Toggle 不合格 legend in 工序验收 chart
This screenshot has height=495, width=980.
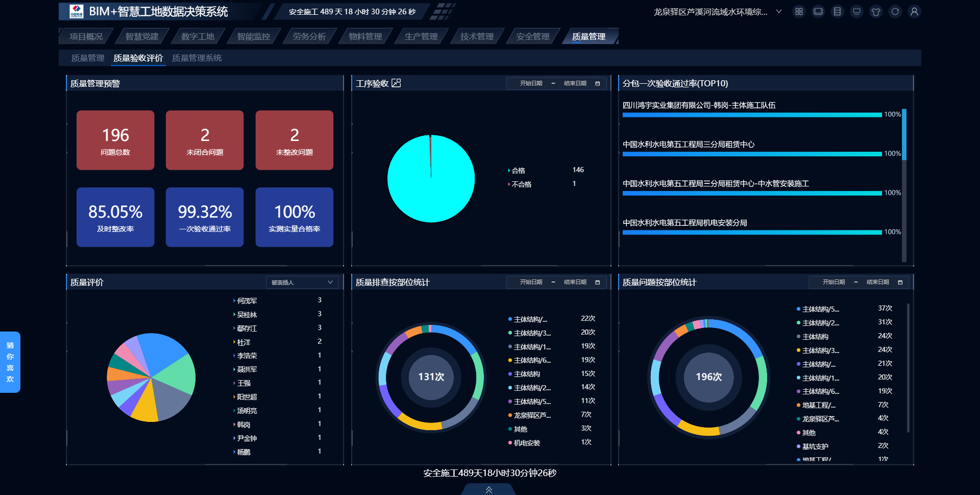pyautogui.click(x=521, y=184)
